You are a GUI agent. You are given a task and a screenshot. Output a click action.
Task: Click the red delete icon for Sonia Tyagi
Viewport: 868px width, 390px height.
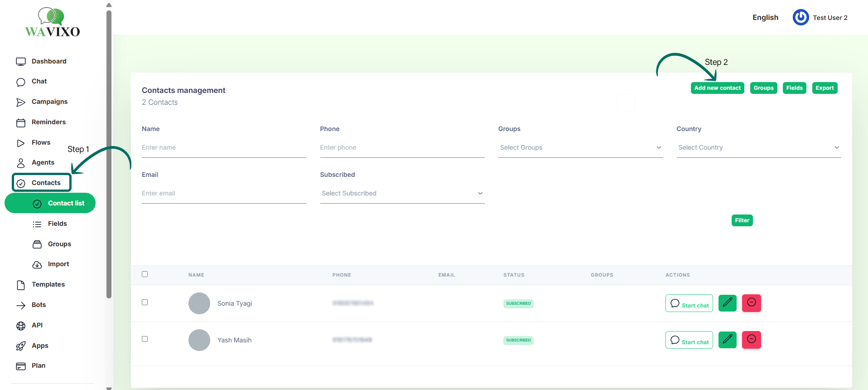click(751, 303)
